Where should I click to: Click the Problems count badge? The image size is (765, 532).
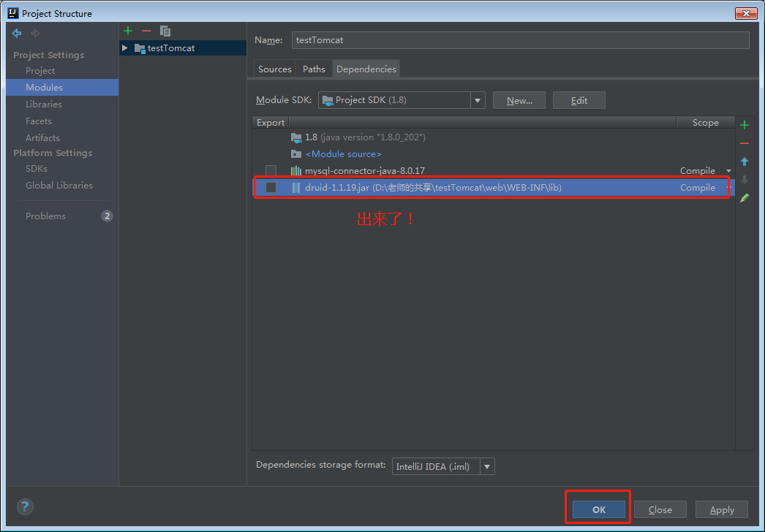pos(107,216)
